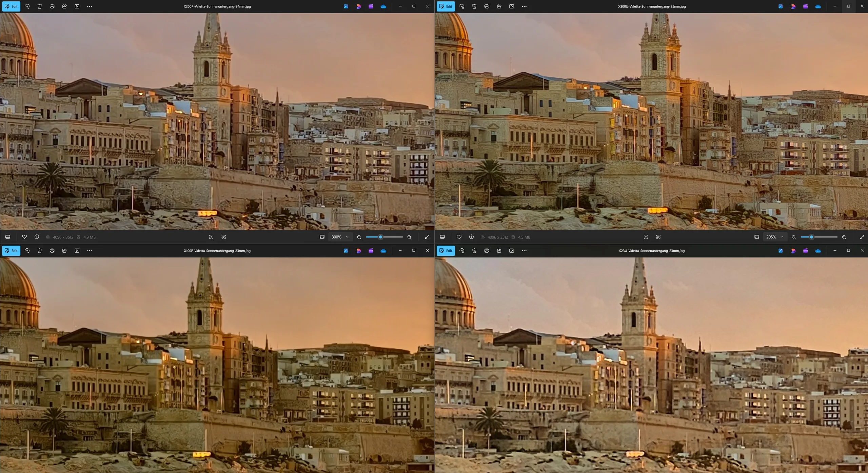Click zoom slider in X200U window
This screenshot has width=868, height=473.
click(x=819, y=237)
